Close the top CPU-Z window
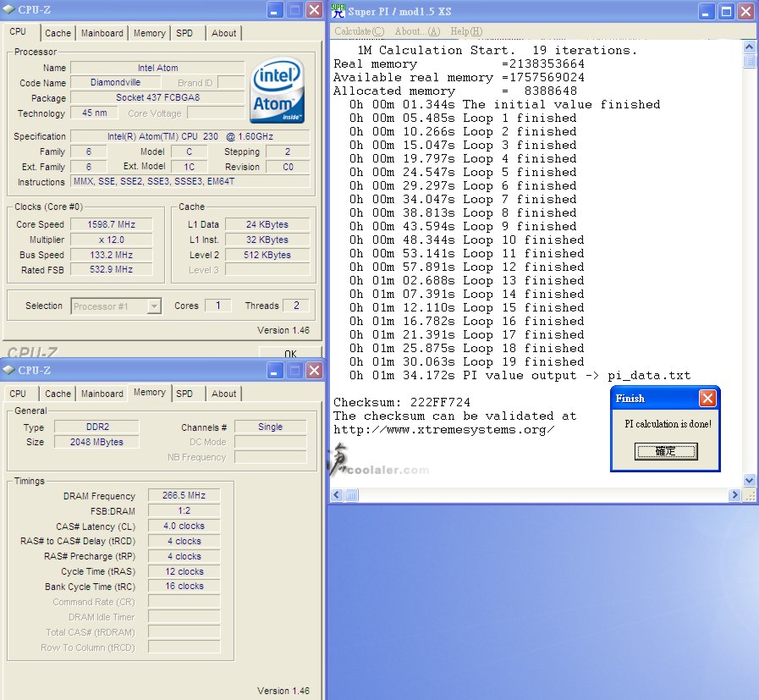This screenshot has height=700, width=759. pos(314,10)
